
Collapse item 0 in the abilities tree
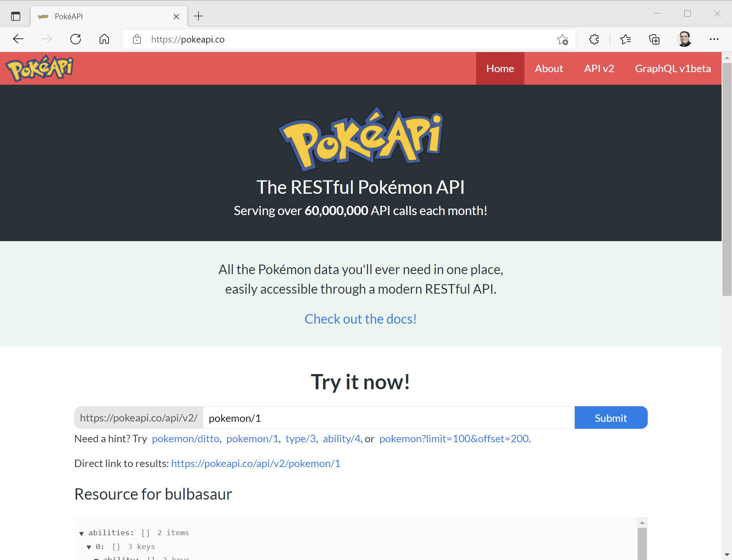click(89, 547)
